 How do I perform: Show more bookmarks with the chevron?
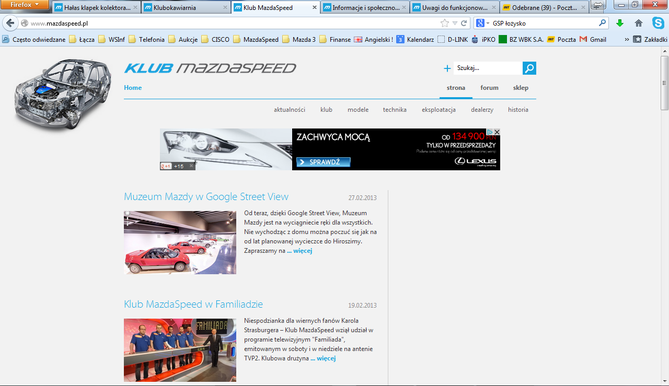626,39
